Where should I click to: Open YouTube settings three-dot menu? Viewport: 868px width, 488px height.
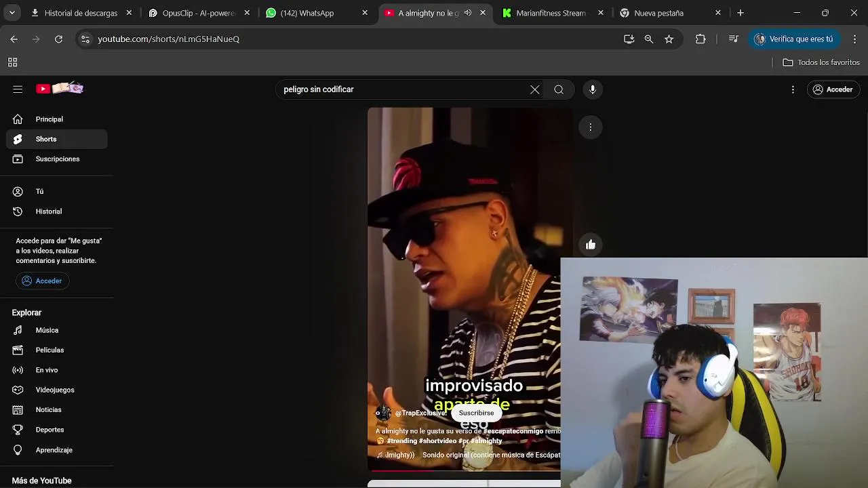[793, 89]
